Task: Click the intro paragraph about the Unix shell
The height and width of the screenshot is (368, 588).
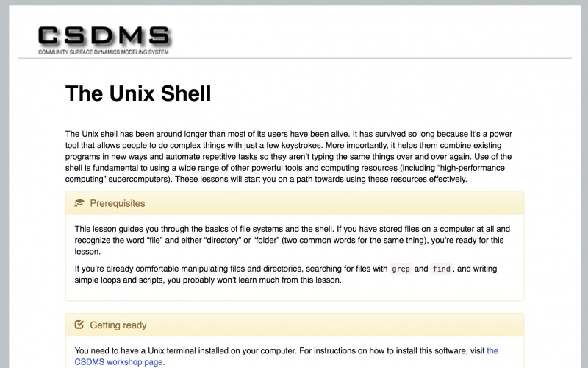Action: pos(294,157)
